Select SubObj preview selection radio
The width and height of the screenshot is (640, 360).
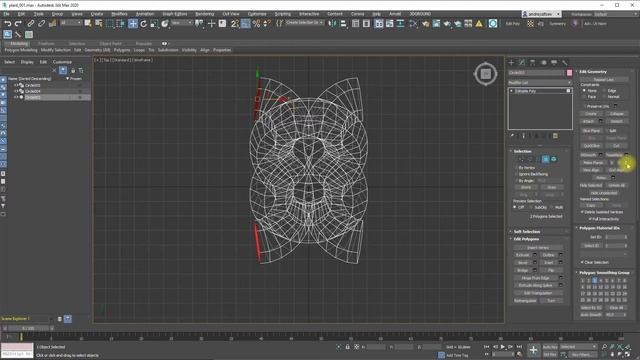tap(531, 207)
